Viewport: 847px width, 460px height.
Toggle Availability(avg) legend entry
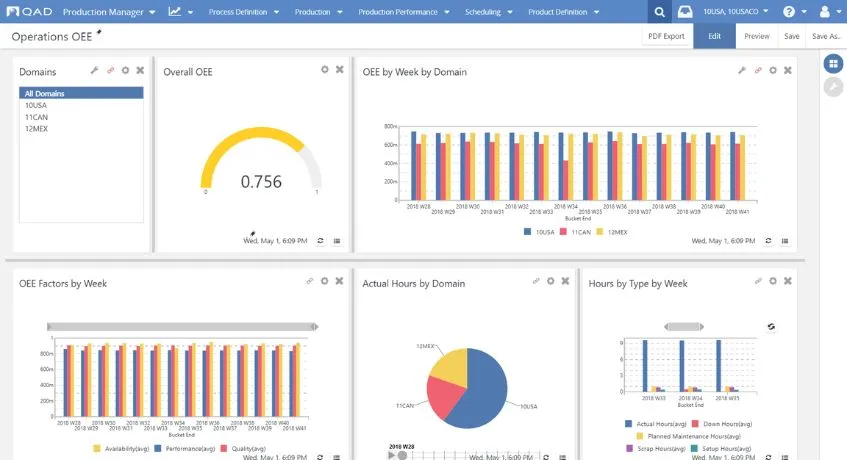(x=121, y=449)
